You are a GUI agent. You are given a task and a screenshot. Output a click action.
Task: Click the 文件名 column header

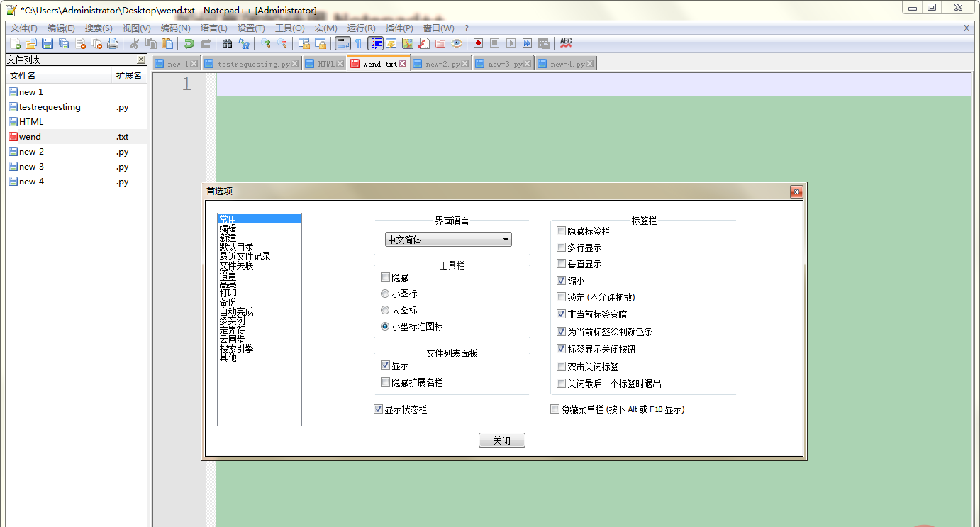pos(59,75)
